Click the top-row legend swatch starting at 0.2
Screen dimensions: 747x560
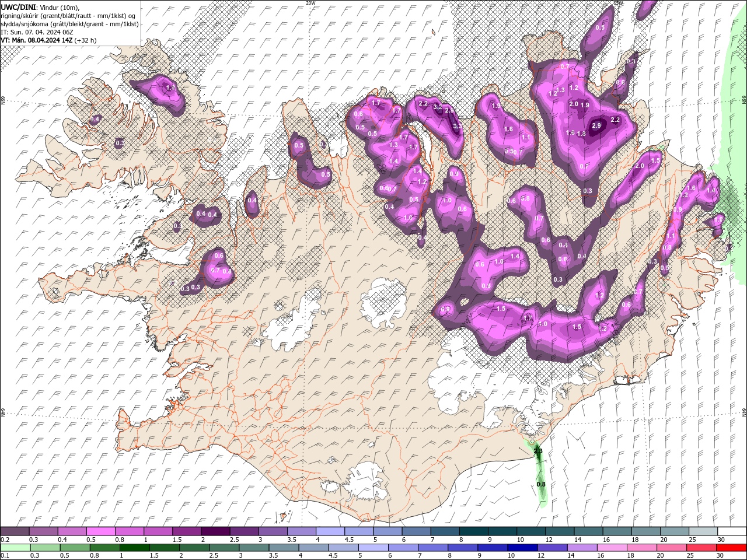pos(15,531)
